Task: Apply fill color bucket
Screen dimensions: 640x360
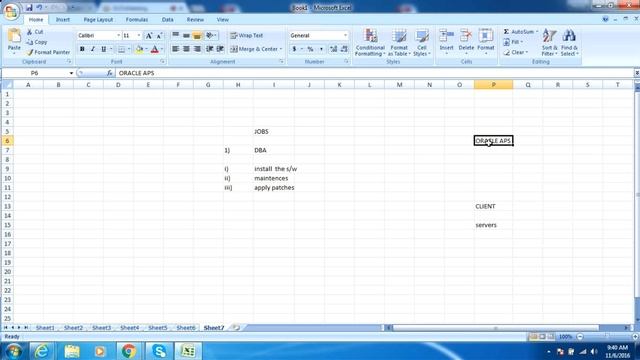Action: pos(139,49)
